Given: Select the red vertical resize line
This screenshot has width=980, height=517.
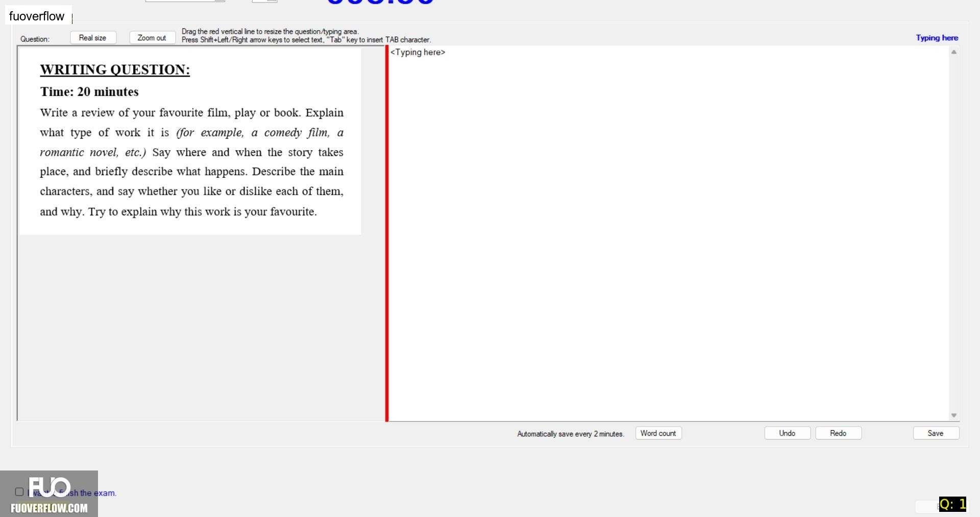Looking at the screenshot, I should click(x=387, y=233).
